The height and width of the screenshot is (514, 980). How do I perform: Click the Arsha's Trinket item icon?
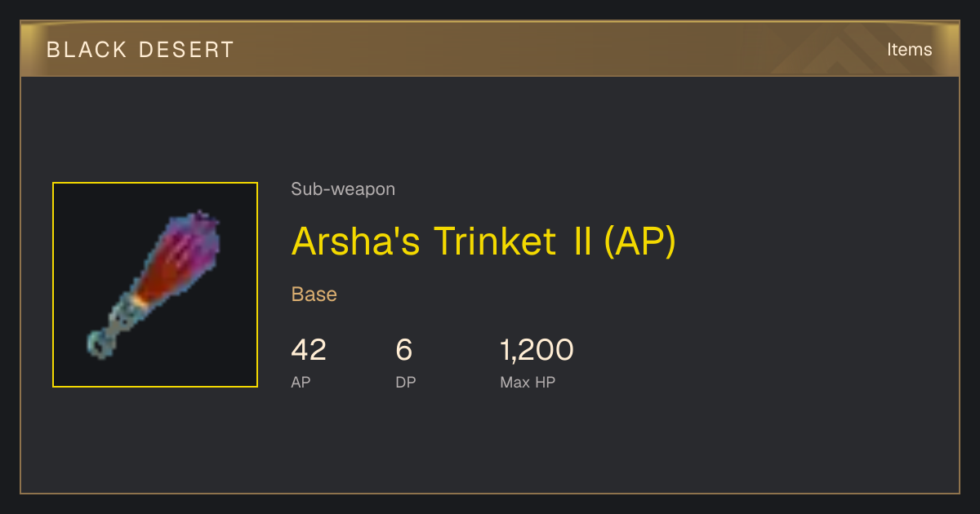155,285
